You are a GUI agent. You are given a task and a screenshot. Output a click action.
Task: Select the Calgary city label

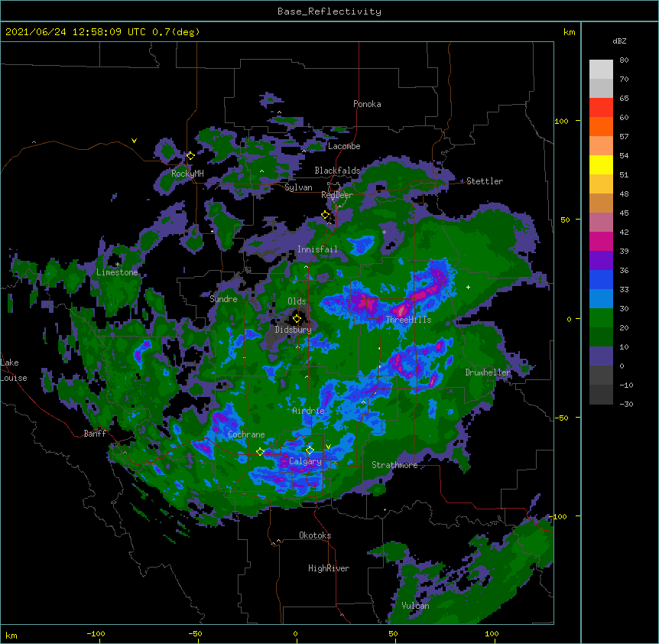(x=305, y=461)
